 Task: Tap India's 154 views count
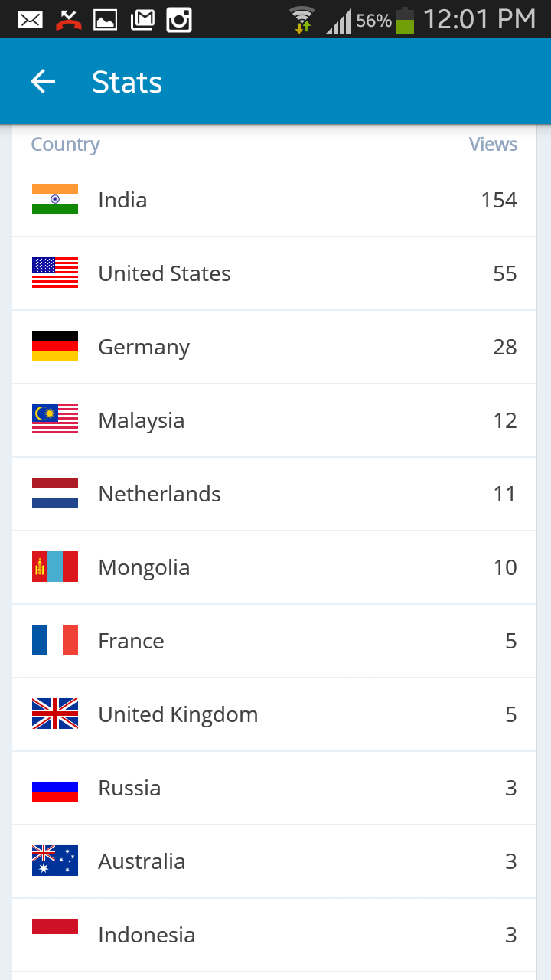click(499, 200)
